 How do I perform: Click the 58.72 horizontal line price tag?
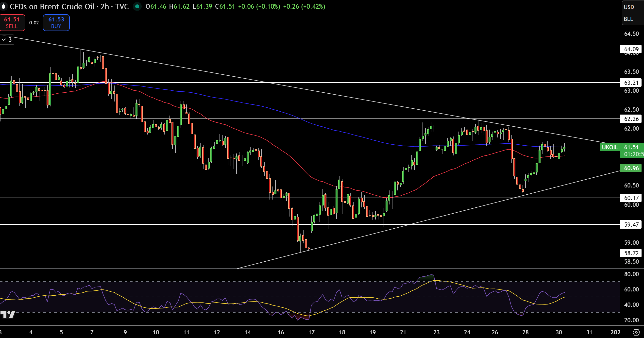tap(631, 253)
